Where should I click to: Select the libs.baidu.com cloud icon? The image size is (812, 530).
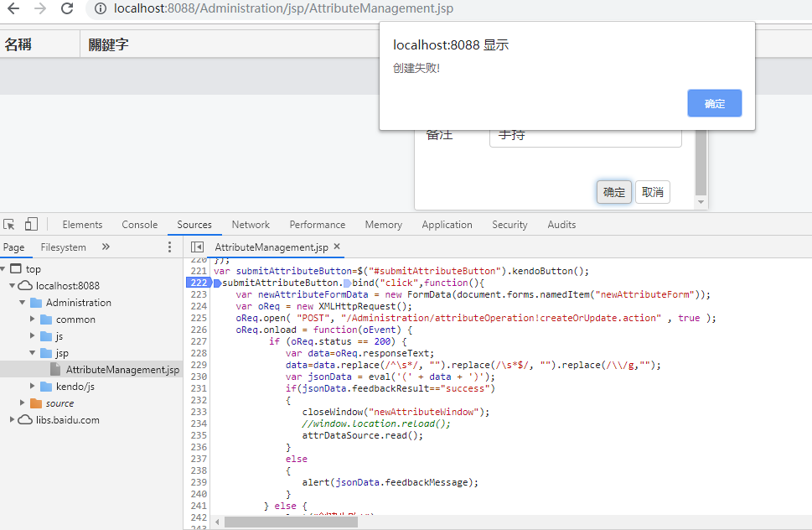[25, 419]
